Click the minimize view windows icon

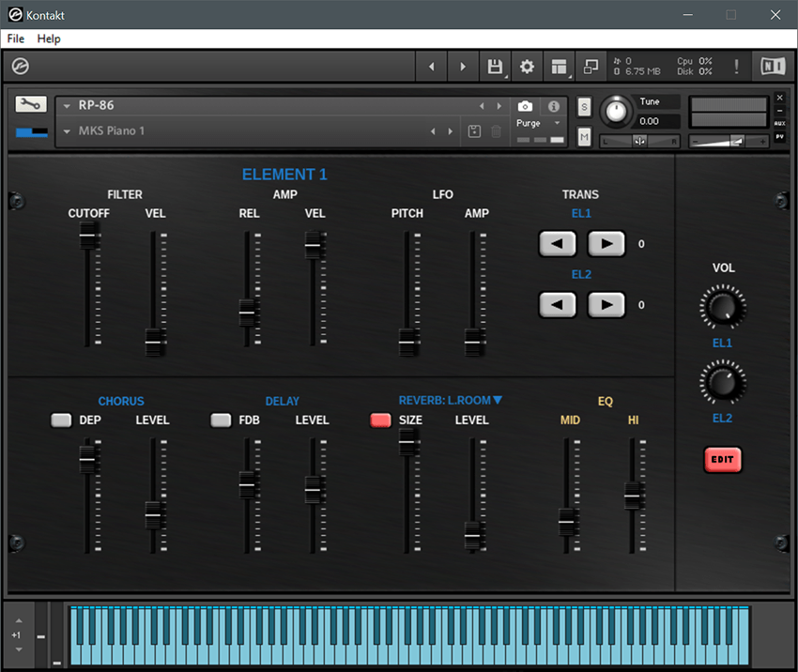point(591,67)
